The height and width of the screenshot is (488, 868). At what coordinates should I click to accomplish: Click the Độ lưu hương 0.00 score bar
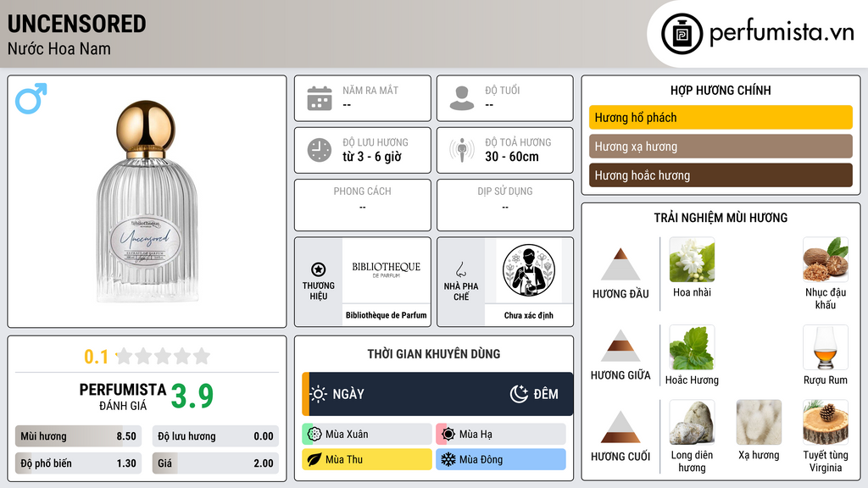click(215, 436)
